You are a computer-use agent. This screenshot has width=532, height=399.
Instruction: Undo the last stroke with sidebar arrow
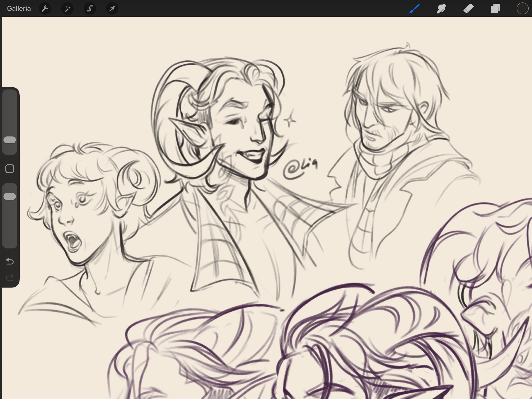(x=10, y=261)
